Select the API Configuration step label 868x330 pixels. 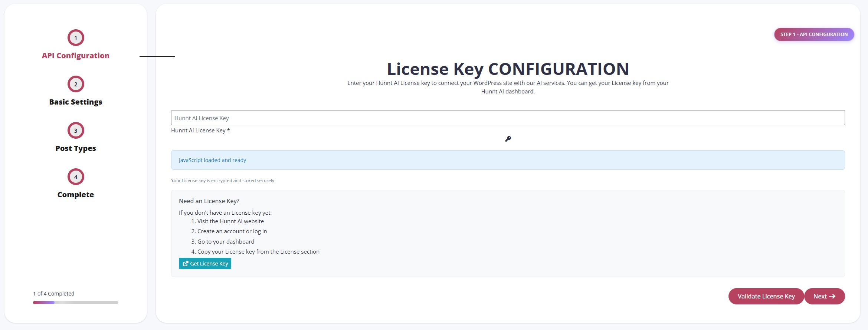click(x=76, y=56)
